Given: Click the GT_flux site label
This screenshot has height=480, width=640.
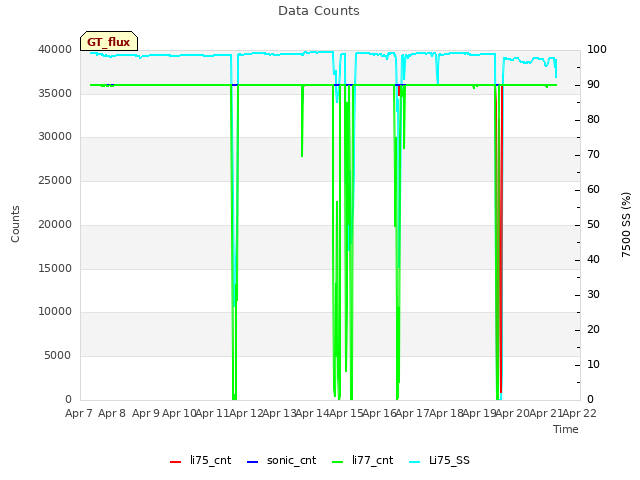Looking at the screenshot, I should click(x=109, y=42).
